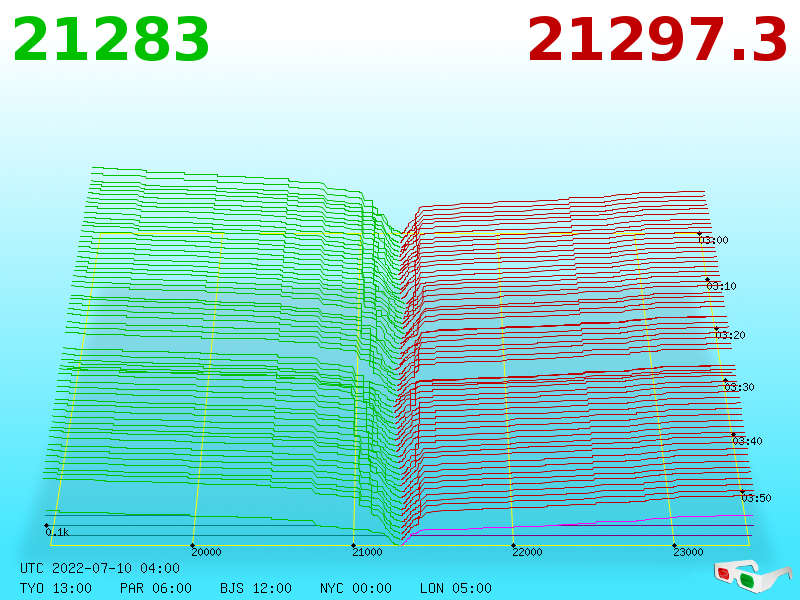Click the LON 05:00 clock
800x600 pixels.
coord(456,588)
